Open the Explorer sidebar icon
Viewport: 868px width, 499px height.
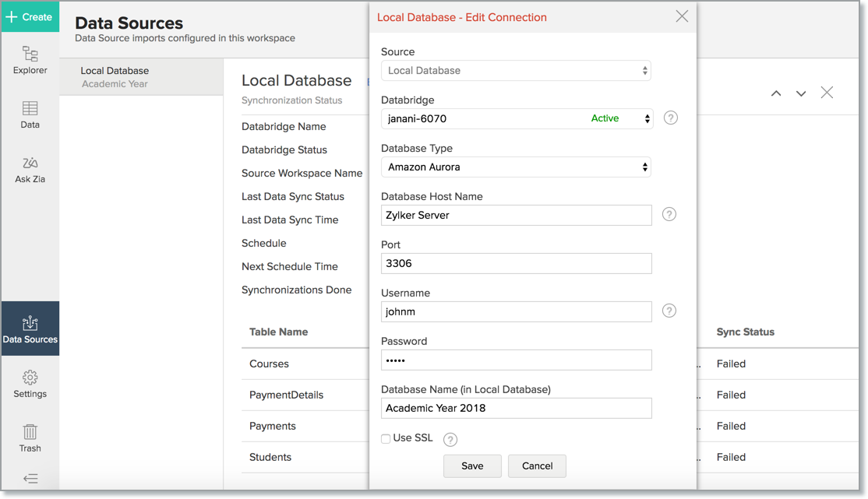click(x=30, y=60)
